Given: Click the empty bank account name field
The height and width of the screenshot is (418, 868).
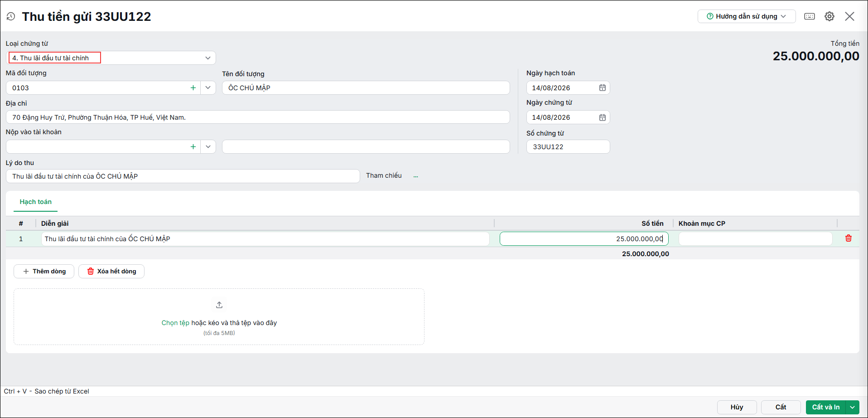Looking at the screenshot, I should coord(366,147).
